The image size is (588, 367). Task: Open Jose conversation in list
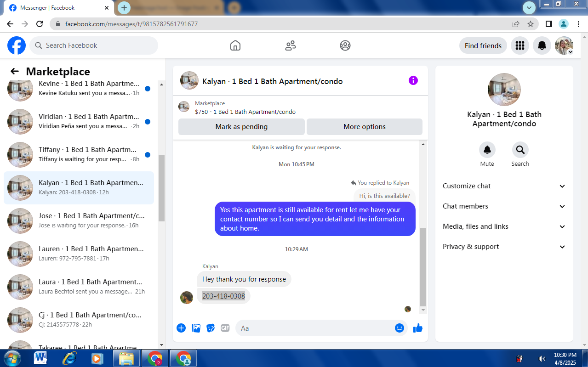(x=79, y=220)
